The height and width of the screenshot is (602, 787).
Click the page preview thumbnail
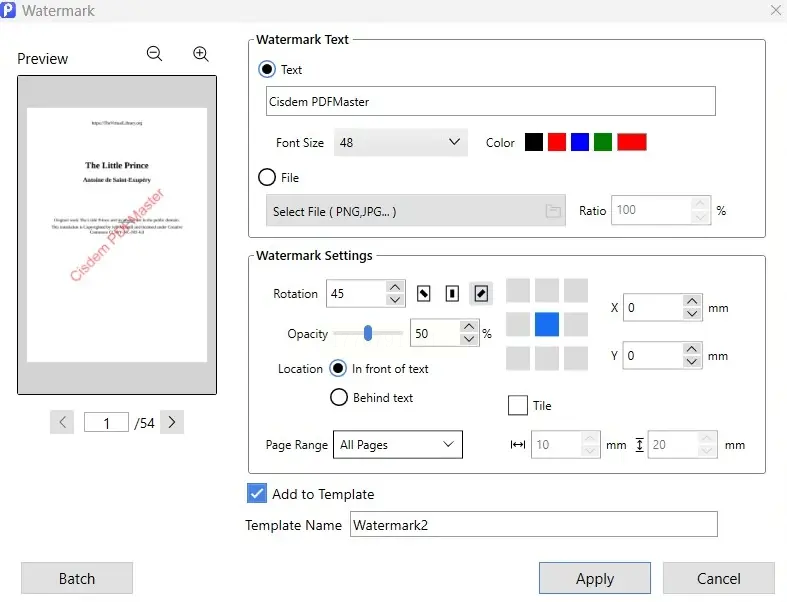tap(117, 235)
